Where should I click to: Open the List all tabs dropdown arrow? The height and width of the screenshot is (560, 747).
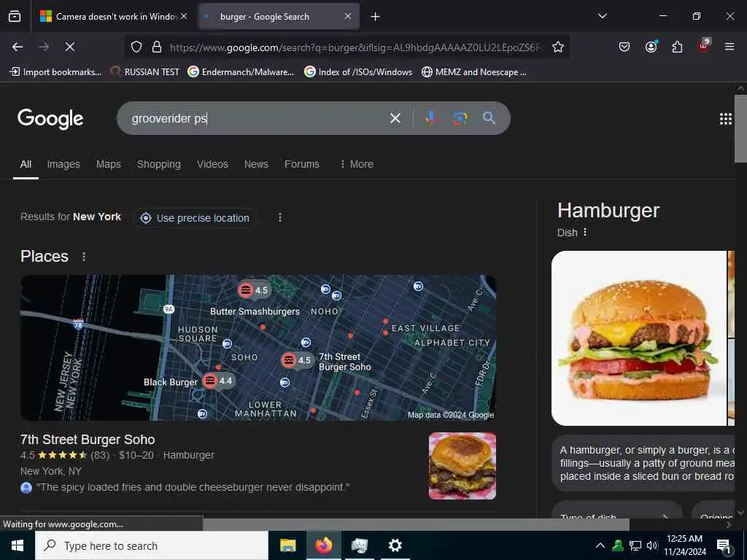pyautogui.click(x=602, y=16)
